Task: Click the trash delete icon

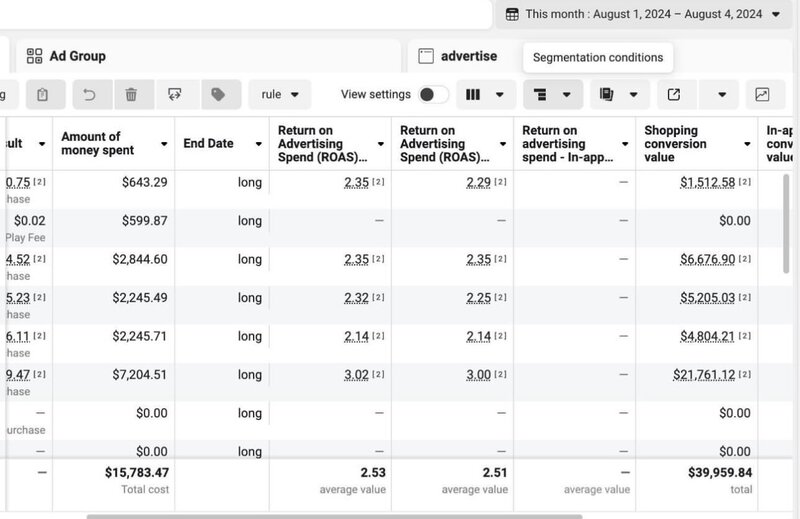Action: 132,95
